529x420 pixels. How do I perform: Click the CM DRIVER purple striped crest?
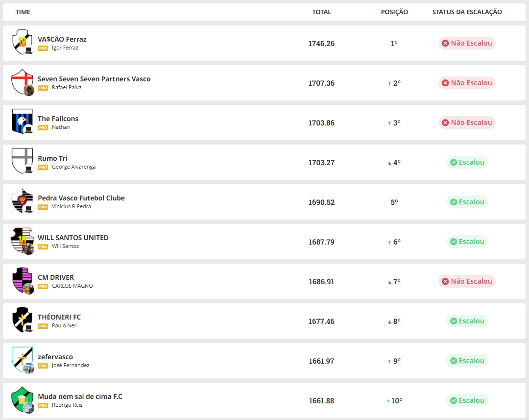coord(22,280)
